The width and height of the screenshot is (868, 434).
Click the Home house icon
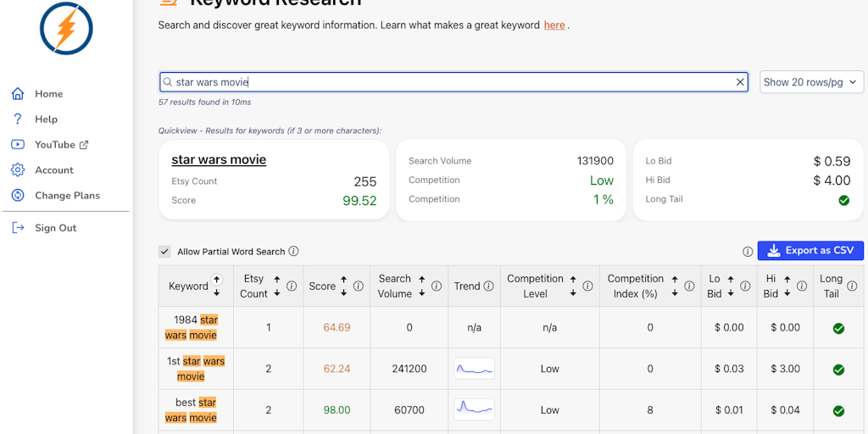[x=18, y=93]
